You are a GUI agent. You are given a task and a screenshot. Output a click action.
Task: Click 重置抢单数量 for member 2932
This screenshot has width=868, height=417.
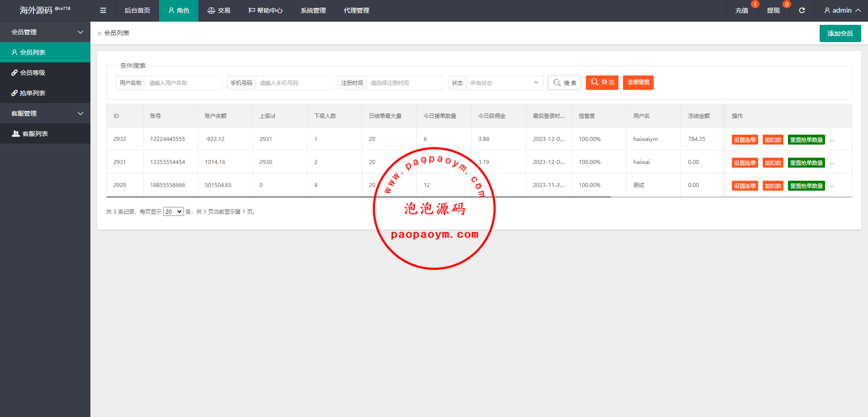807,140
